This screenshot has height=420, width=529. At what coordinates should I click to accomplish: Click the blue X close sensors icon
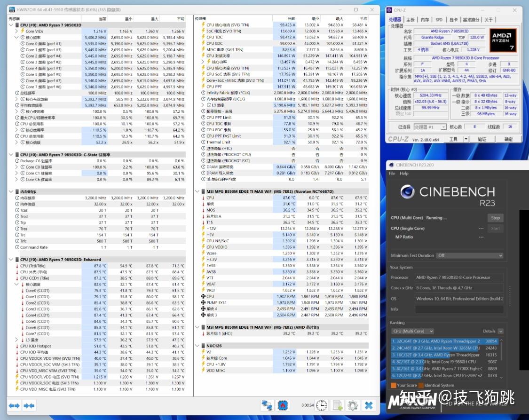(x=369, y=405)
